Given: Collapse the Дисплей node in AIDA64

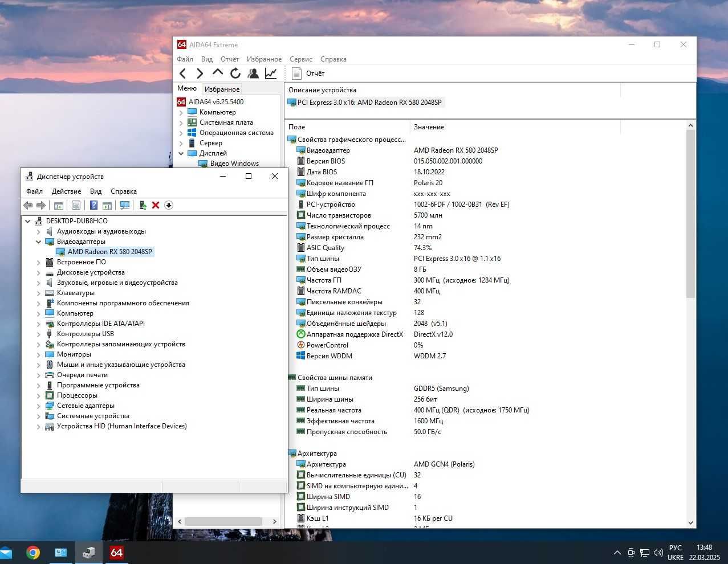Looking at the screenshot, I should [181, 154].
